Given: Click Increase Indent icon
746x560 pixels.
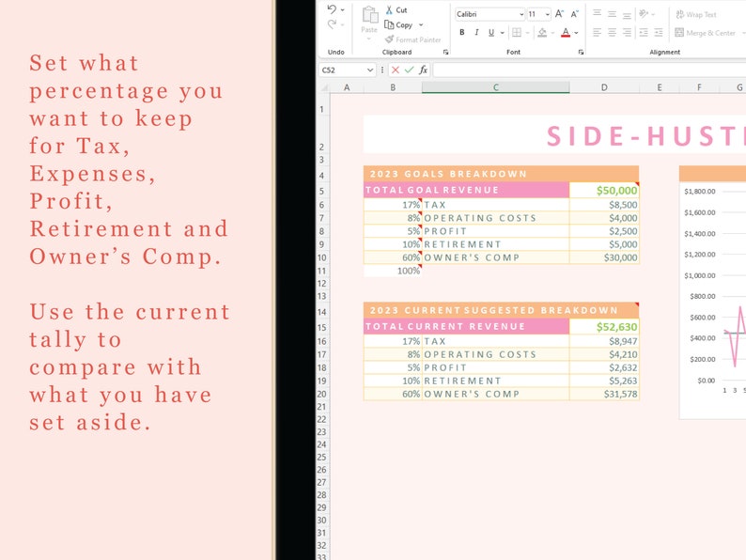Looking at the screenshot, I should 659,32.
